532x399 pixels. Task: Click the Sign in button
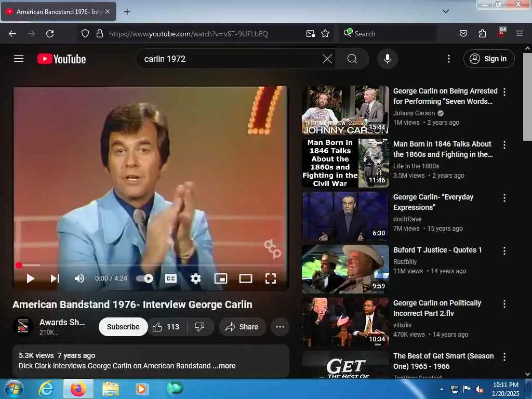click(x=489, y=59)
